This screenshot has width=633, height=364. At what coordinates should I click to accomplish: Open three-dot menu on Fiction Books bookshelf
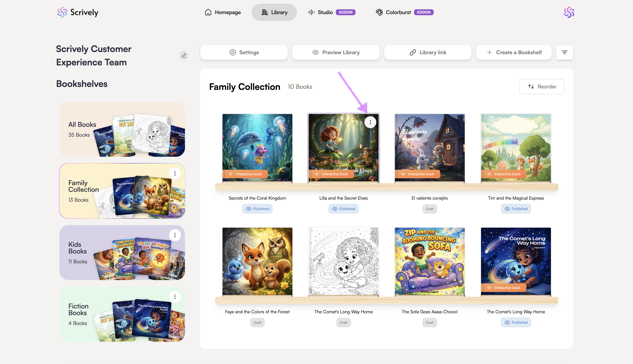click(x=175, y=297)
